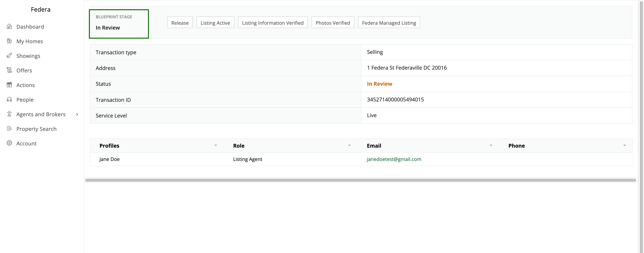
Task: Select the Actions menu item
Action: click(x=25, y=85)
